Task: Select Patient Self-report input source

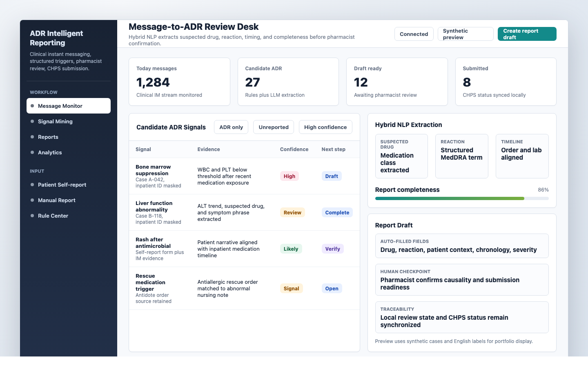Action: point(62,185)
